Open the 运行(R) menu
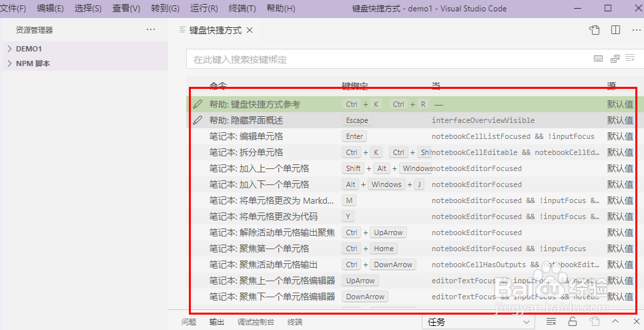 pyautogui.click(x=204, y=9)
